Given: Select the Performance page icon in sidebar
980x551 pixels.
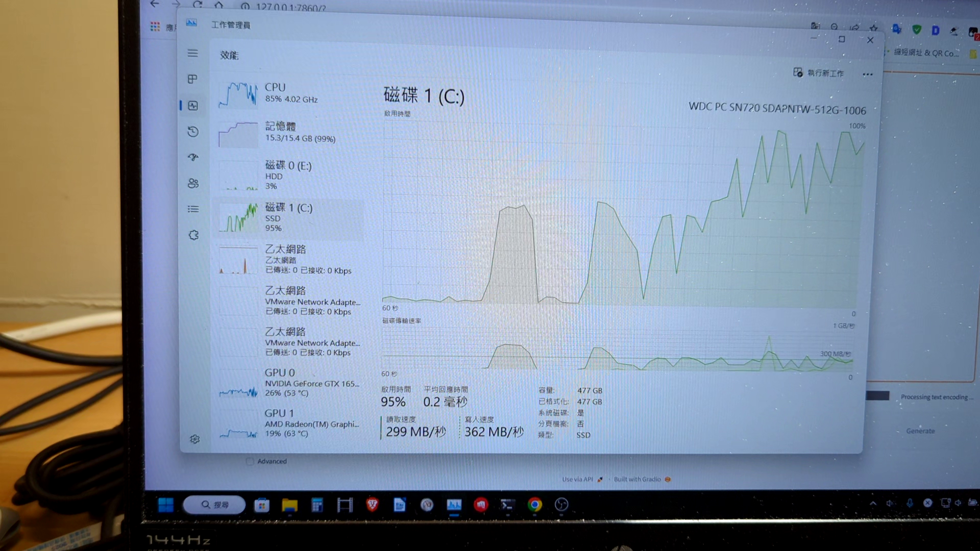Looking at the screenshot, I should coord(193,106).
